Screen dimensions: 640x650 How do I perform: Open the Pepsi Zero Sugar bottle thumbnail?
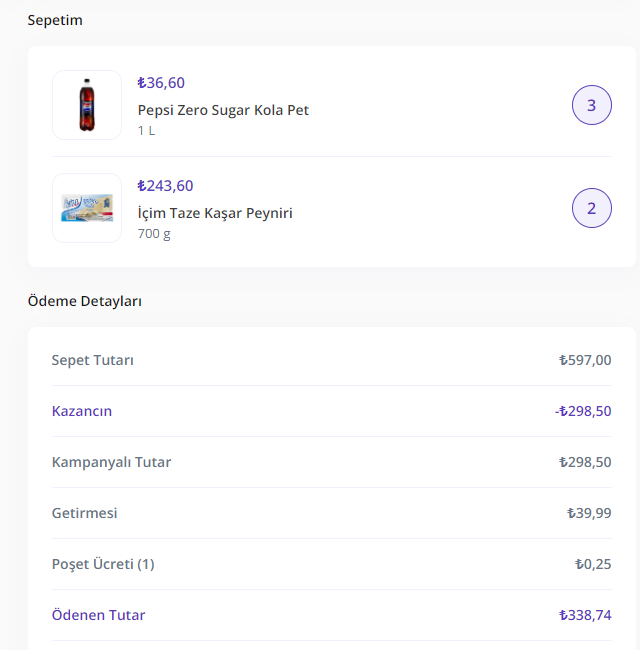(x=87, y=105)
